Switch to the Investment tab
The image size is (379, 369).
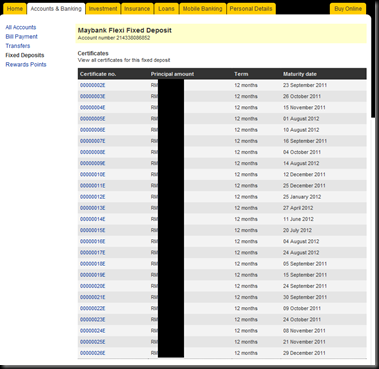[103, 9]
